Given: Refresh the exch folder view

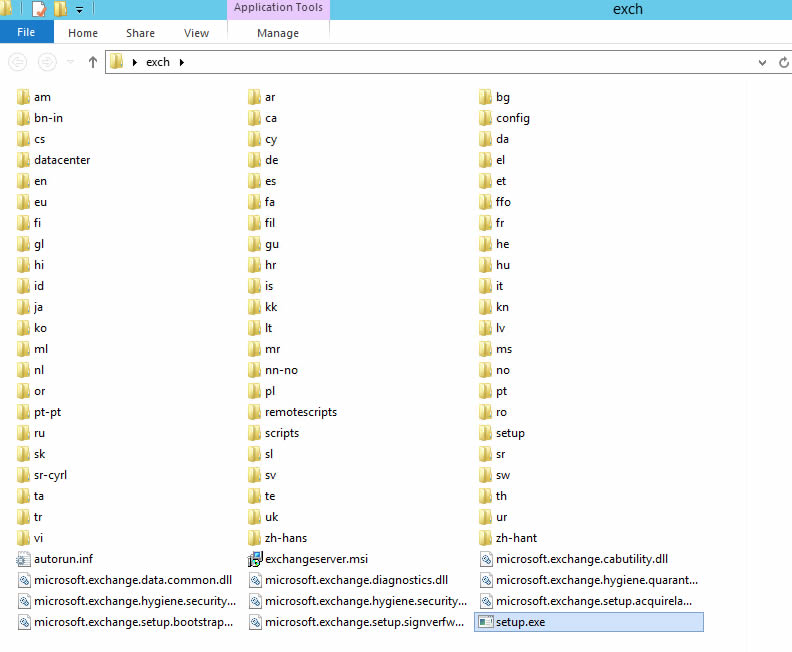Looking at the screenshot, I should coord(784,63).
